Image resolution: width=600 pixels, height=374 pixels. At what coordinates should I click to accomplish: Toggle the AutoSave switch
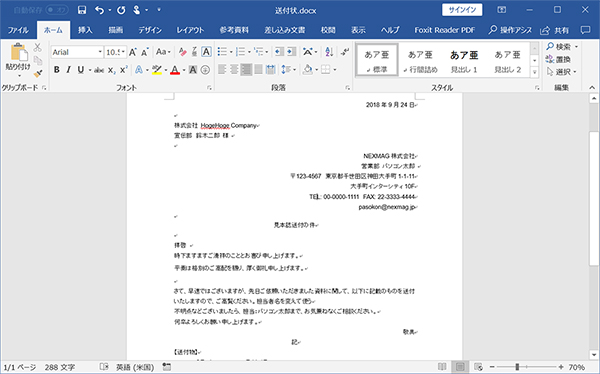coord(57,10)
